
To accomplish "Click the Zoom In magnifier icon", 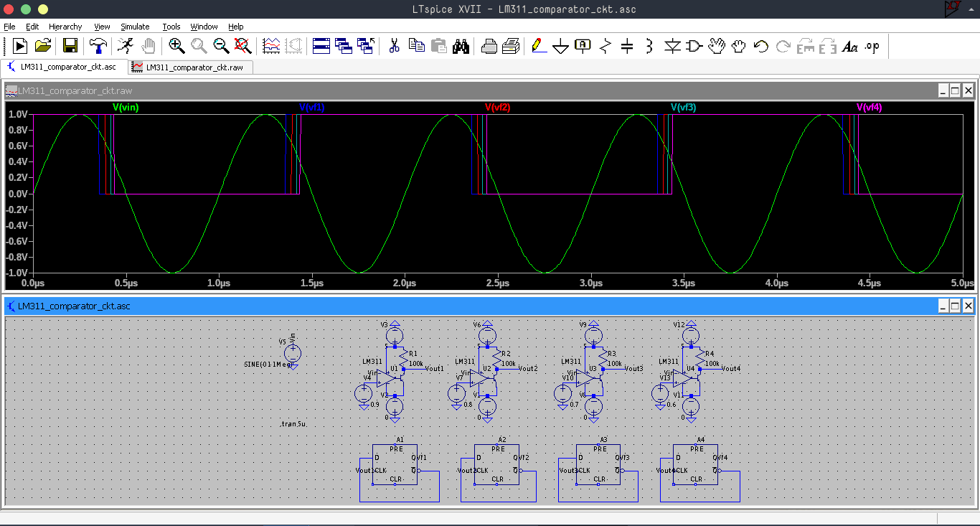I will click(x=176, y=46).
